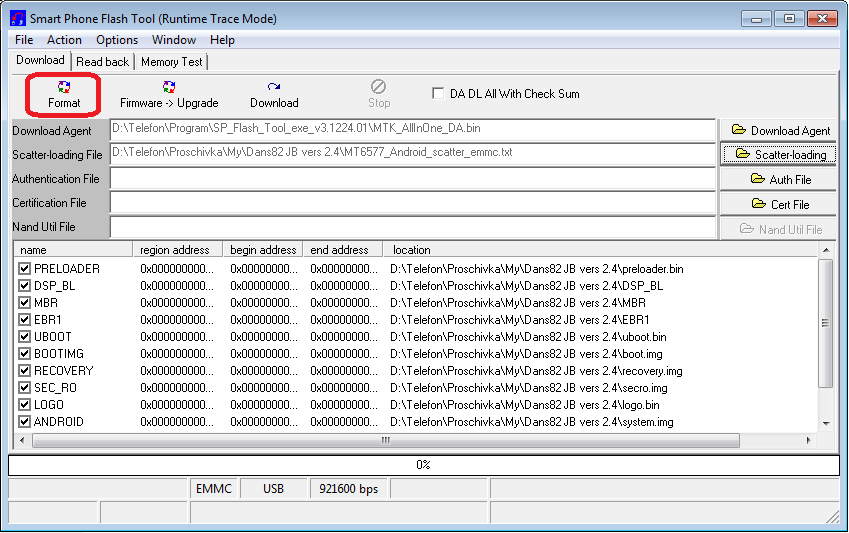849x533 pixels.
Task: Click the region address column header
Action: click(x=178, y=250)
